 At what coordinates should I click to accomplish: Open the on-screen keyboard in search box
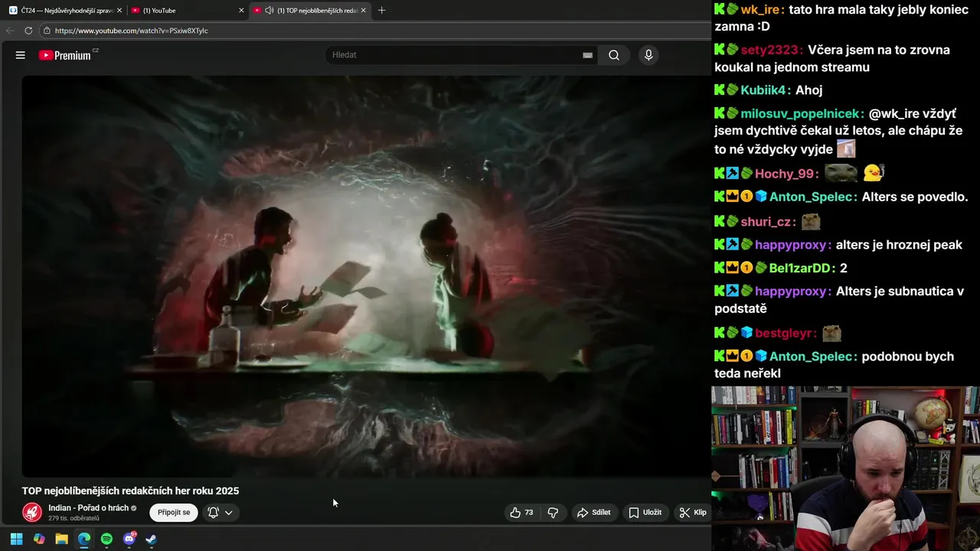click(587, 55)
